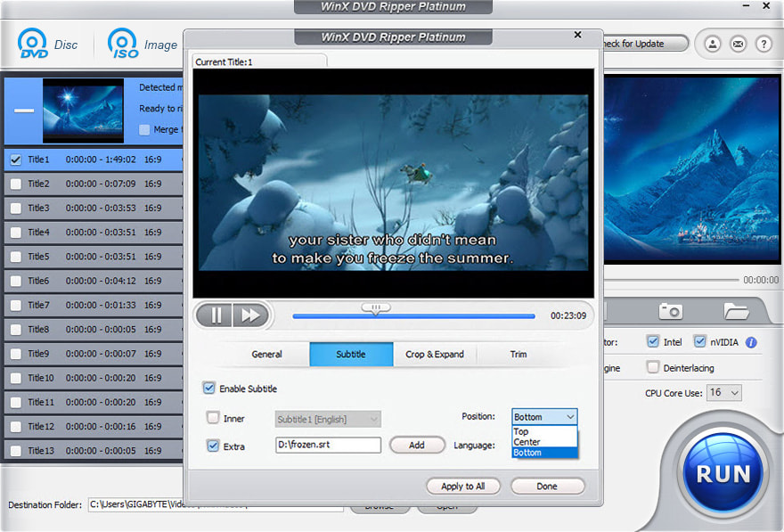Uncheck the Extra subtitle option
784x532 pixels.
(x=213, y=446)
